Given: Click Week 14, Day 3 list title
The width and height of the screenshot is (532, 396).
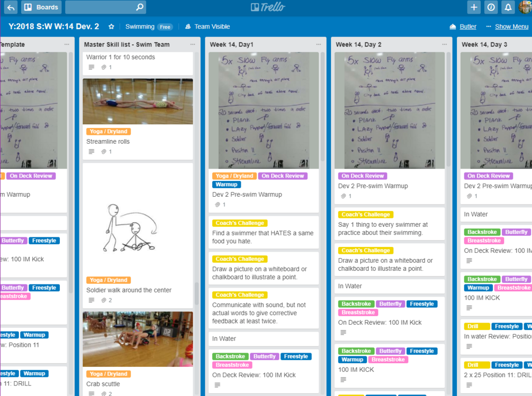Looking at the screenshot, I should [484, 44].
